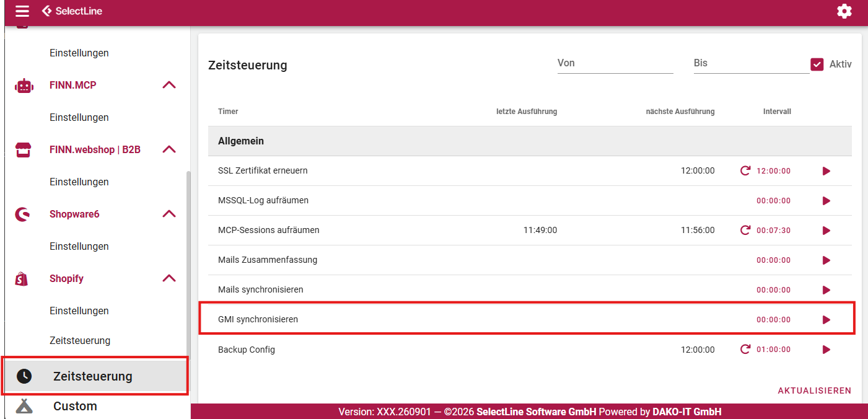The height and width of the screenshot is (419, 868).
Task: Run Mails synchronisieren timer now
Action: coord(826,290)
